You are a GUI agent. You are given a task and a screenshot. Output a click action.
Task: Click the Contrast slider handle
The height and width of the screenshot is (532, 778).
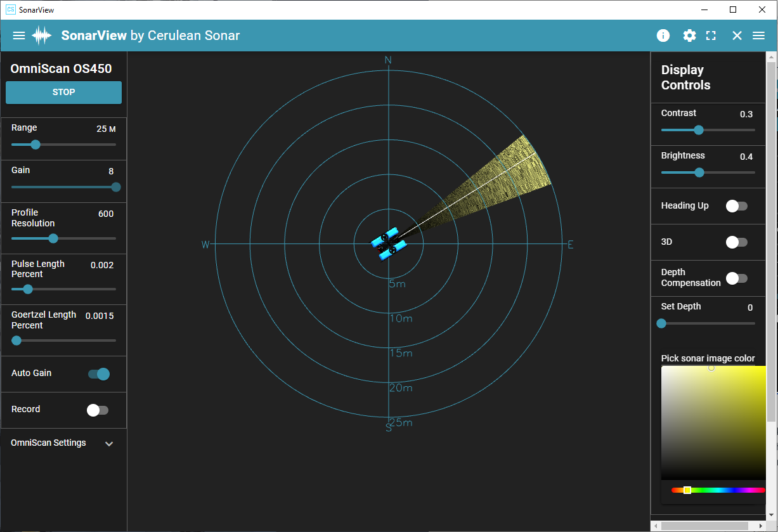tap(699, 130)
